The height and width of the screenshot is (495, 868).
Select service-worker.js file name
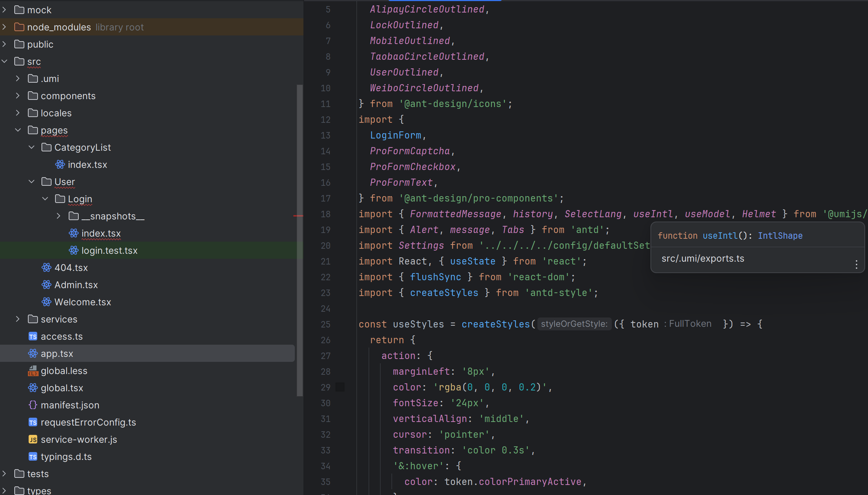79,440
